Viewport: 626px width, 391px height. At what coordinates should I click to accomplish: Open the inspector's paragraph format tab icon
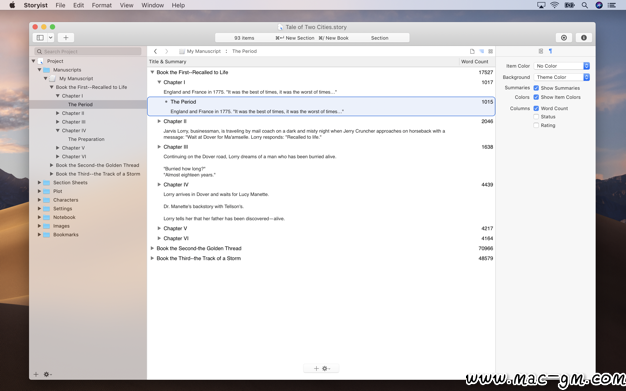click(x=551, y=51)
